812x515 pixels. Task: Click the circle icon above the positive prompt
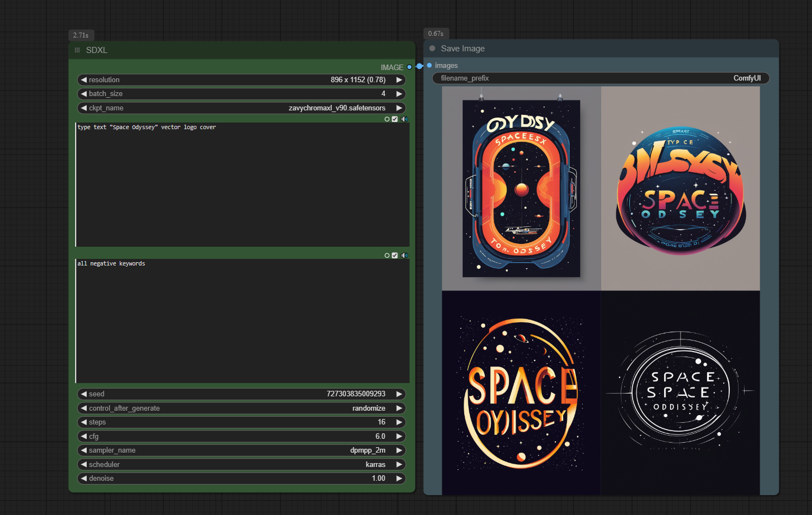(x=387, y=119)
